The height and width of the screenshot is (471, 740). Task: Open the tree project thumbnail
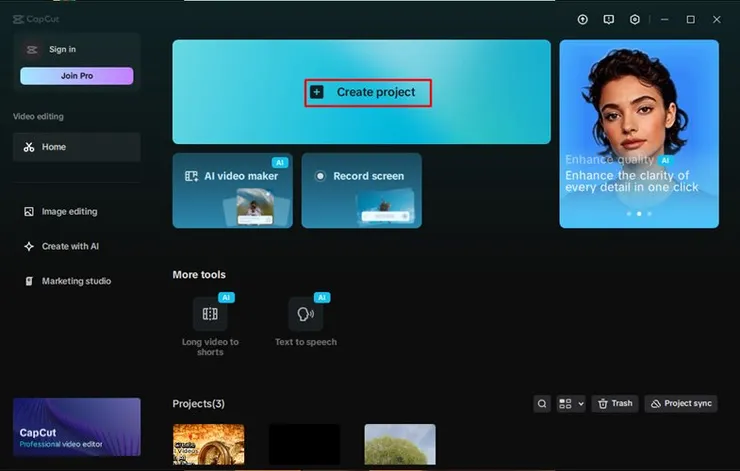tap(400, 444)
